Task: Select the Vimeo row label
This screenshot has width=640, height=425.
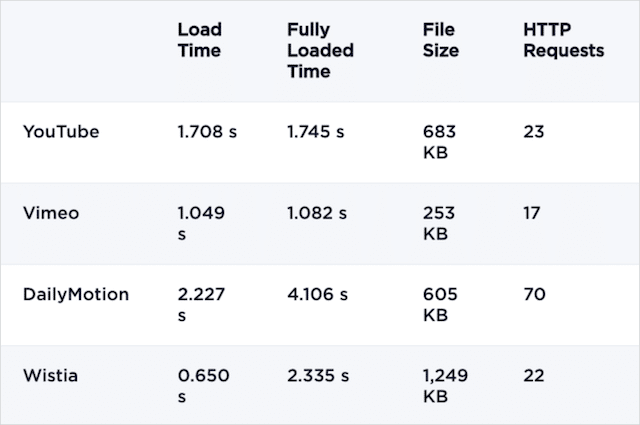Action: tap(51, 213)
